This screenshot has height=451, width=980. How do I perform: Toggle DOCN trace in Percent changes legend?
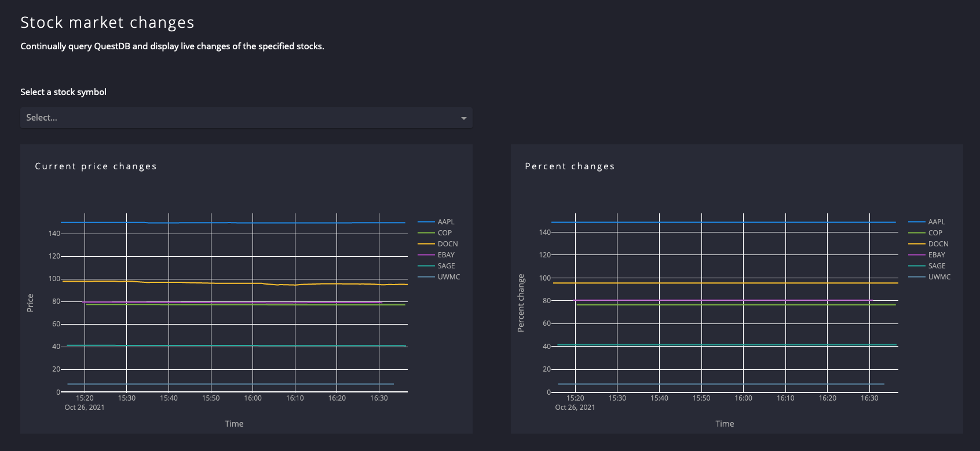tap(938, 244)
